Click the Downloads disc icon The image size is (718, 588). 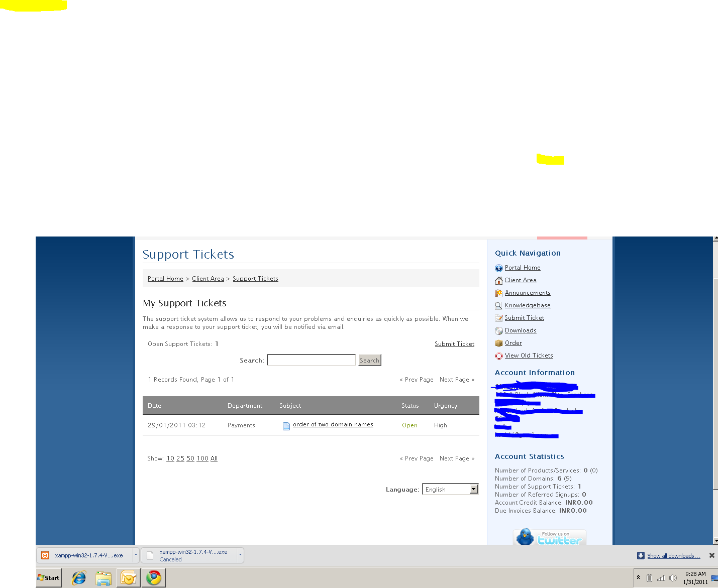(498, 331)
